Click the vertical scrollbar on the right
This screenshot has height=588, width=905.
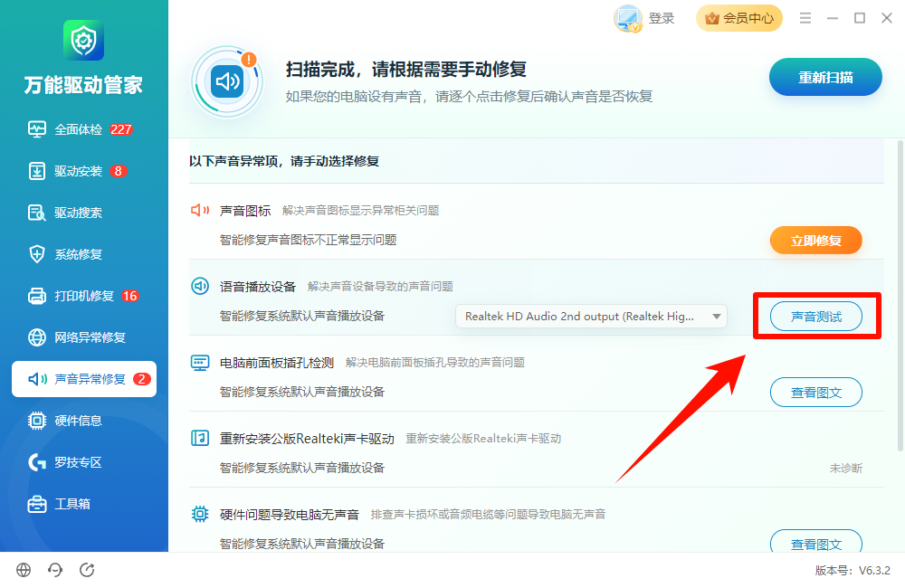[900, 296]
